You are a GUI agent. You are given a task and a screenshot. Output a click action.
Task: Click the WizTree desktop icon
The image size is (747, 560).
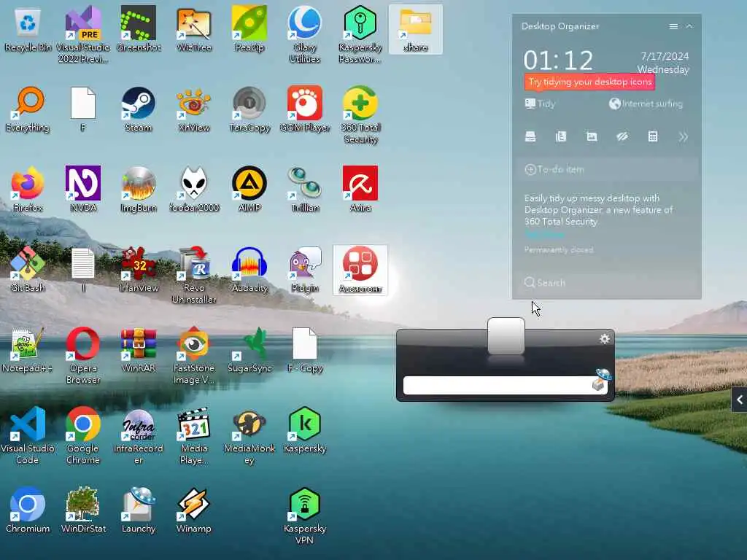(x=193, y=29)
